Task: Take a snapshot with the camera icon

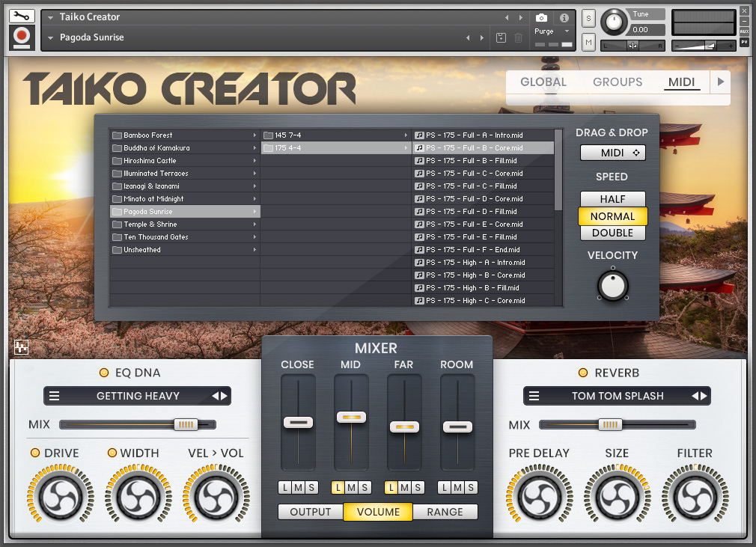Action: tap(541, 18)
